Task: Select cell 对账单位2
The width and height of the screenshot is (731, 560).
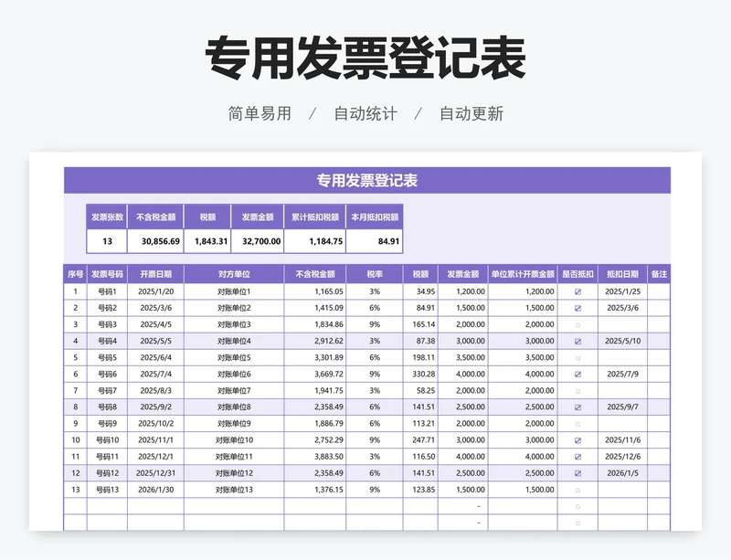Action: point(234,308)
